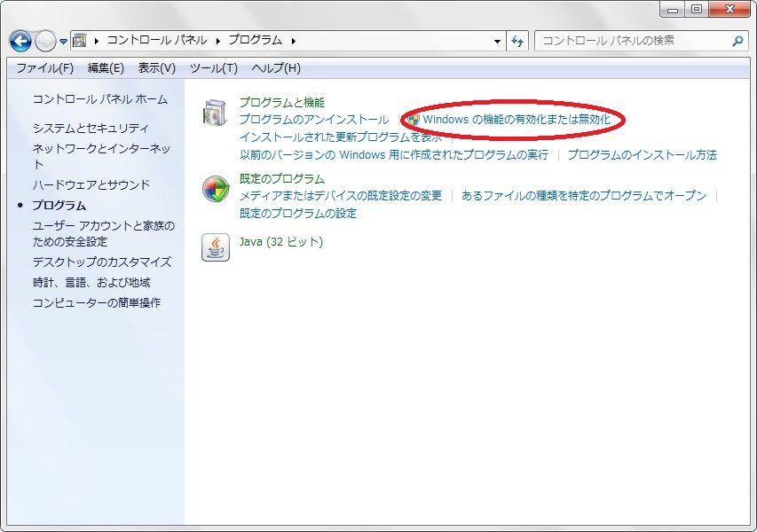The height and width of the screenshot is (532, 757).
Task: Open the ファイル(F) menu
Action: point(45,68)
